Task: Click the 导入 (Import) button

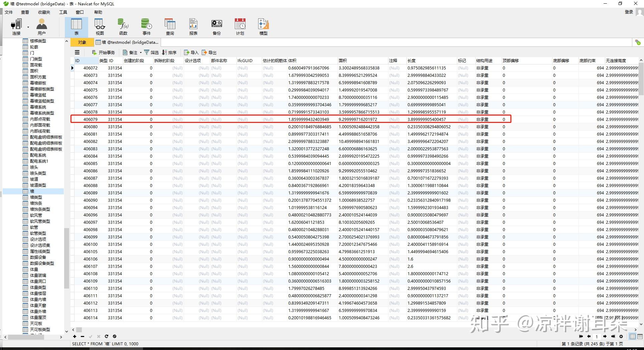Action: pyautogui.click(x=191, y=52)
